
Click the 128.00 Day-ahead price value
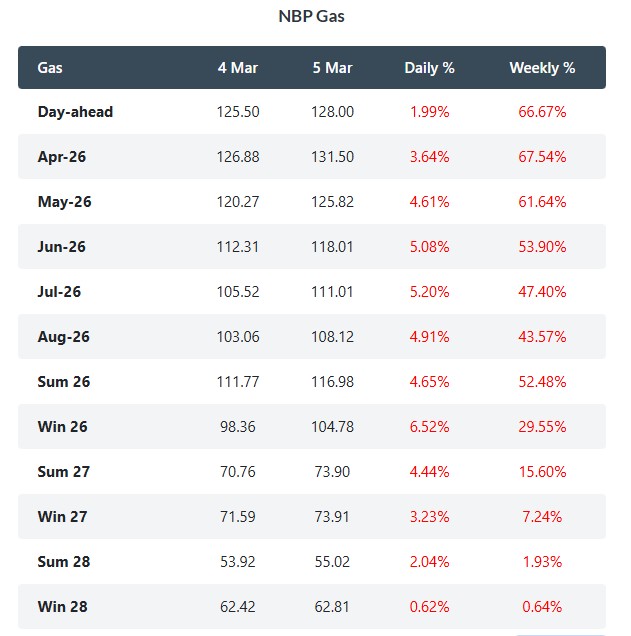point(333,112)
